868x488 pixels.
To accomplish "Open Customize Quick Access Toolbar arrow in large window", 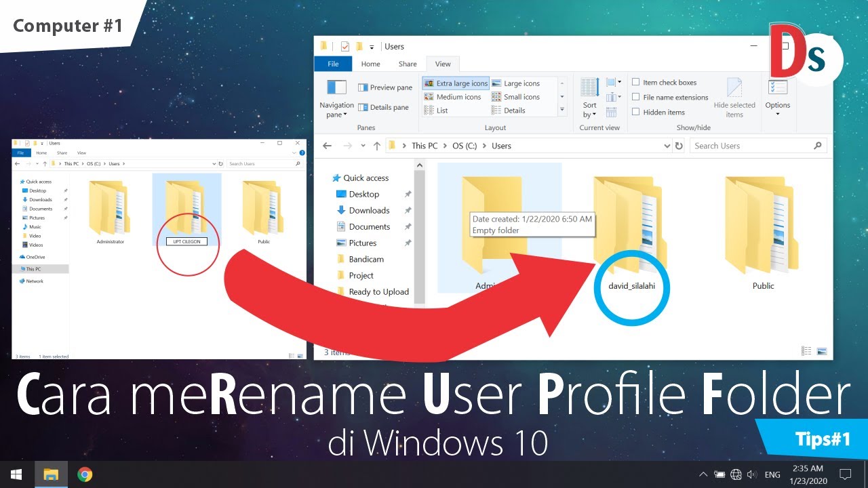I will 372,47.
